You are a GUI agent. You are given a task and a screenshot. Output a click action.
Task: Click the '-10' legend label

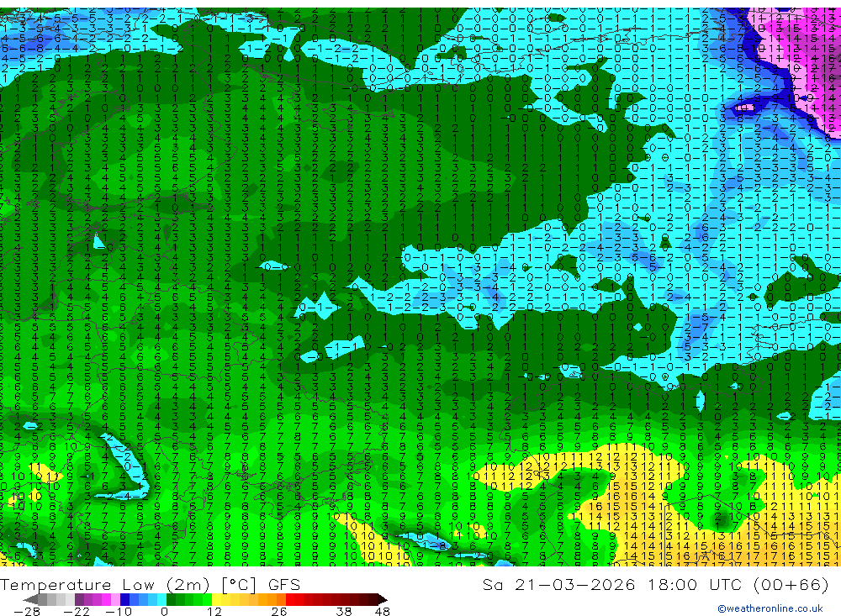[x=119, y=611]
